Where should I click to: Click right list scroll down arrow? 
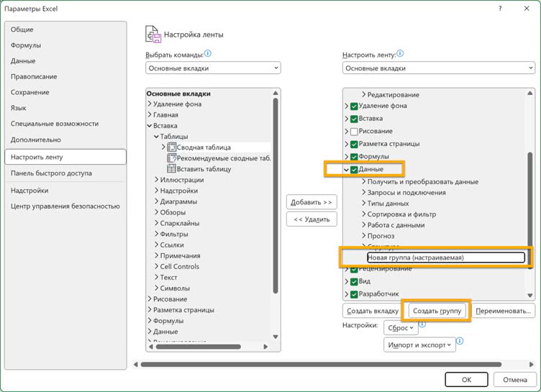click(x=530, y=295)
